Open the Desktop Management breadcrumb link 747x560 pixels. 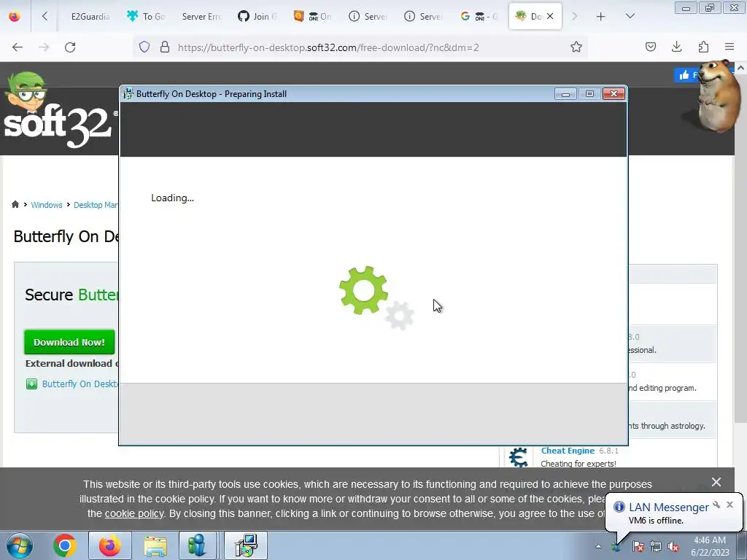tap(96, 205)
